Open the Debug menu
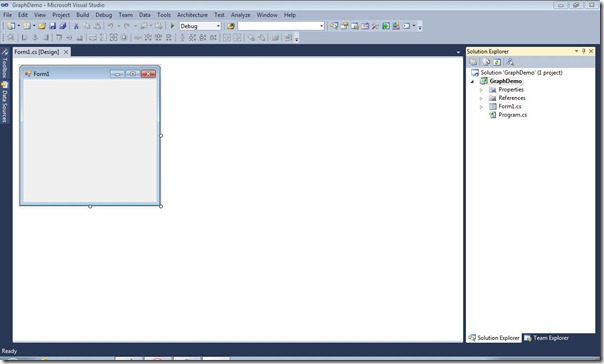This screenshot has width=604, height=364. click(104, 15)
